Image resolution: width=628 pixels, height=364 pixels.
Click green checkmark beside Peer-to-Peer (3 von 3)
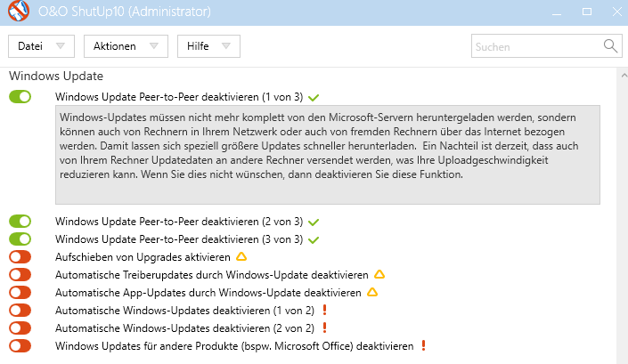coord(314,239)
